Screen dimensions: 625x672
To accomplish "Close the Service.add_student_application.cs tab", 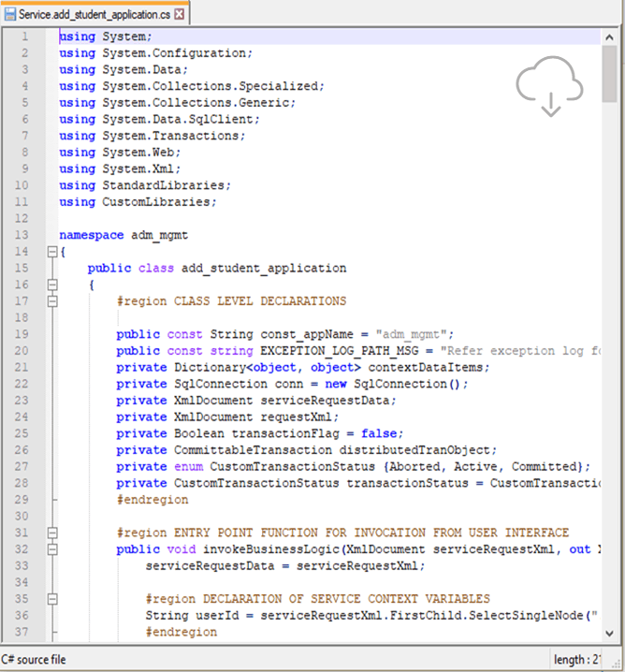I will tap(180, 16).
